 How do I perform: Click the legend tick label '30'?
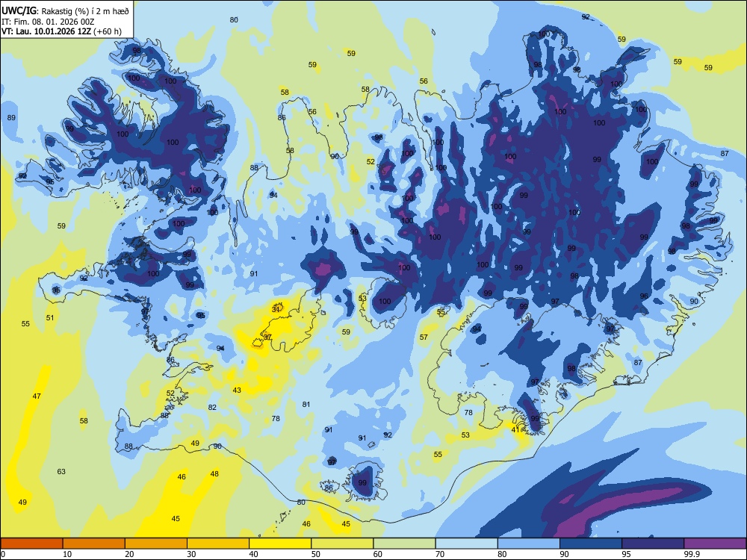pyautogui.click(x=191, y=554)
